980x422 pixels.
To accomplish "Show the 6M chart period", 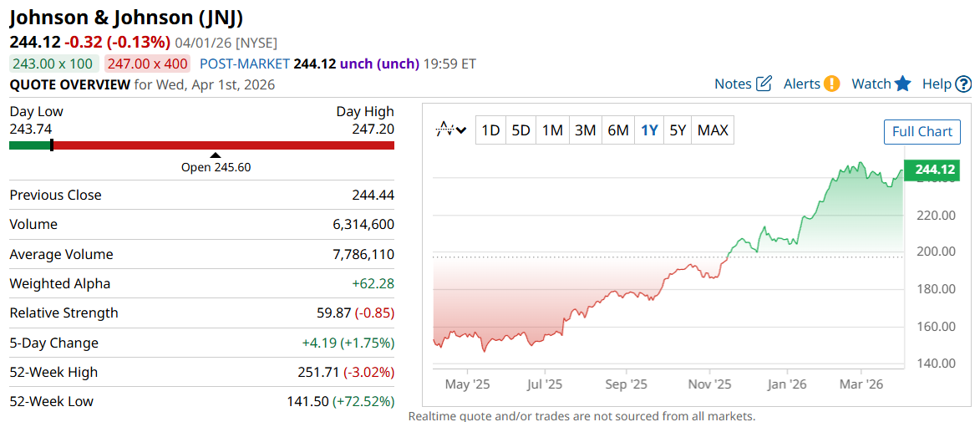I will (x=617, y=130).
